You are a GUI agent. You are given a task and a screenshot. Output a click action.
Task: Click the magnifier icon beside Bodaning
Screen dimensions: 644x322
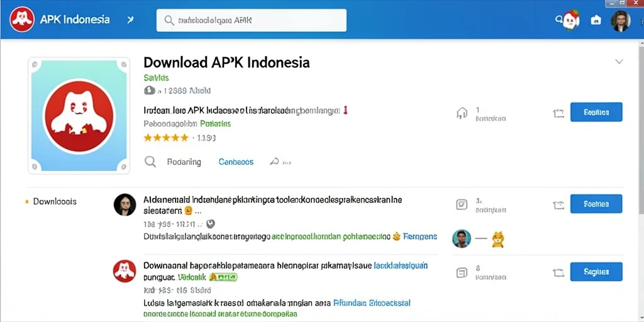[150, 162]
